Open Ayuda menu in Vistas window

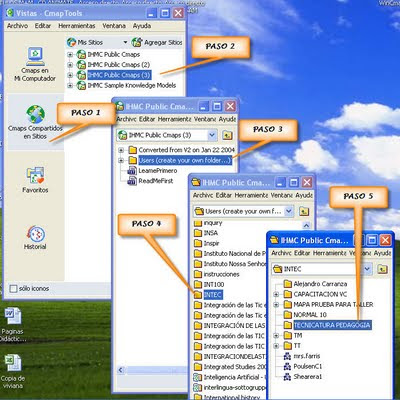tap(142, 26)
